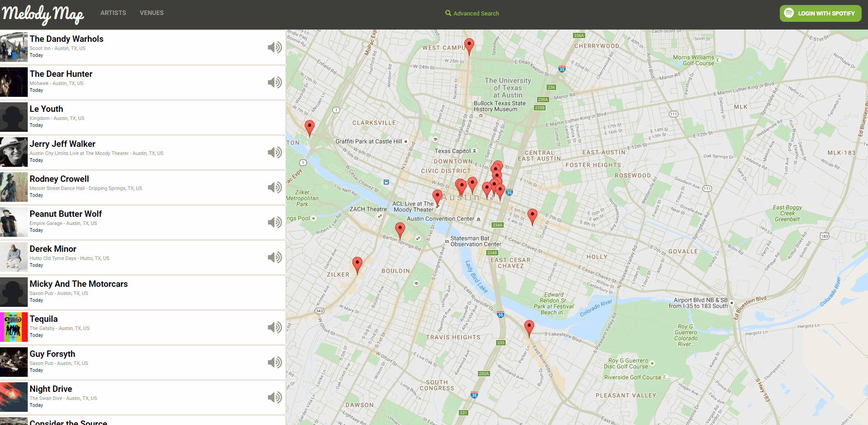Viewport: 868px width, 425px height.
Task: Click the Melody Map logo
Action: 43,15
